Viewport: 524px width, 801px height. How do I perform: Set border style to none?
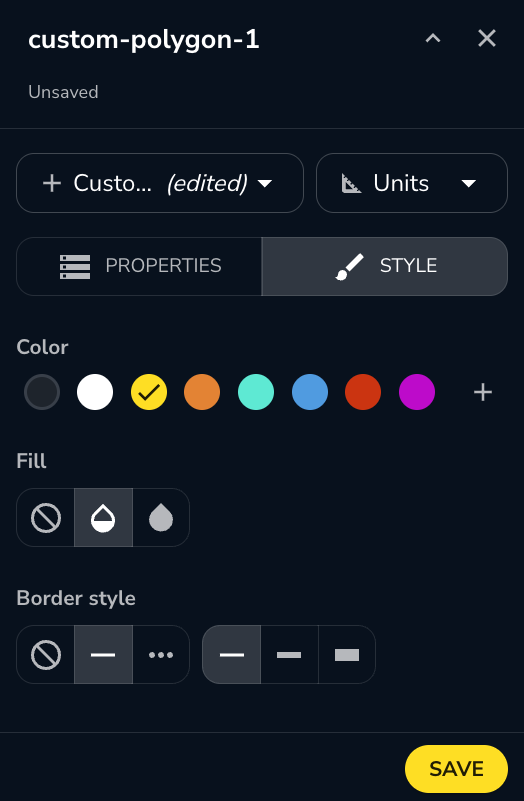[x=45, y=654]
